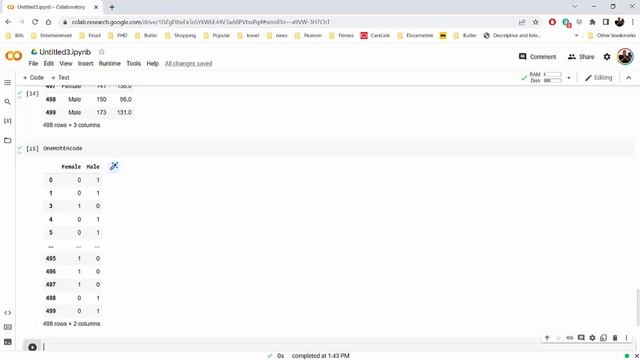
Task: Click inside the empty code cell
Action: click(335, 347)
